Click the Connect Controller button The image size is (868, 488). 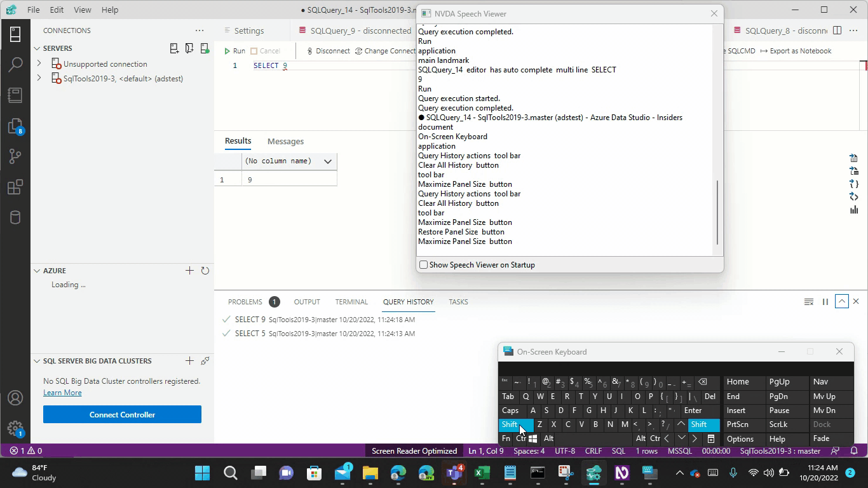122,414
